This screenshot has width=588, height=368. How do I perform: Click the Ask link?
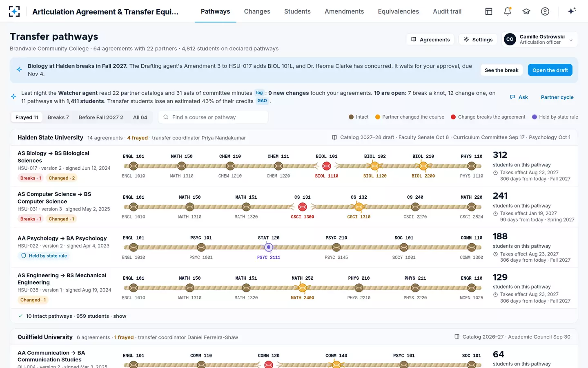[x=519, y=97]
